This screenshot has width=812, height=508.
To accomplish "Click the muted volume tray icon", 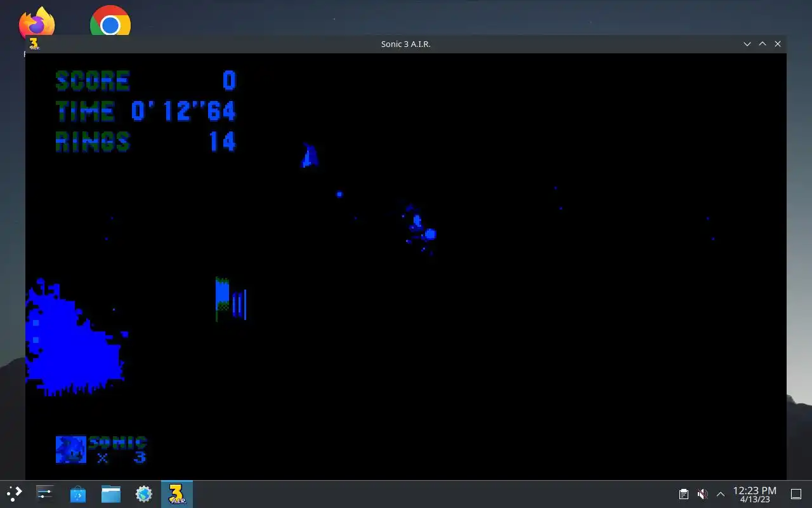I will (x=702, y=494).
